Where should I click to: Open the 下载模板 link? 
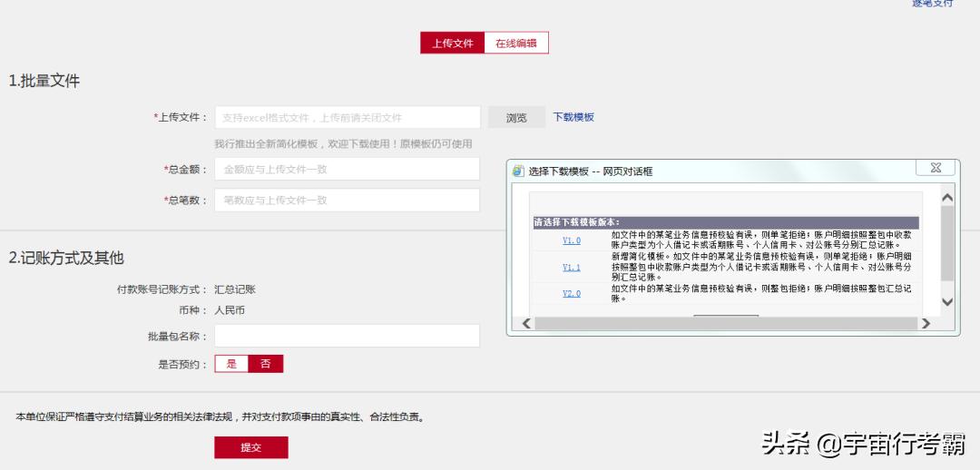coord(573,117)
